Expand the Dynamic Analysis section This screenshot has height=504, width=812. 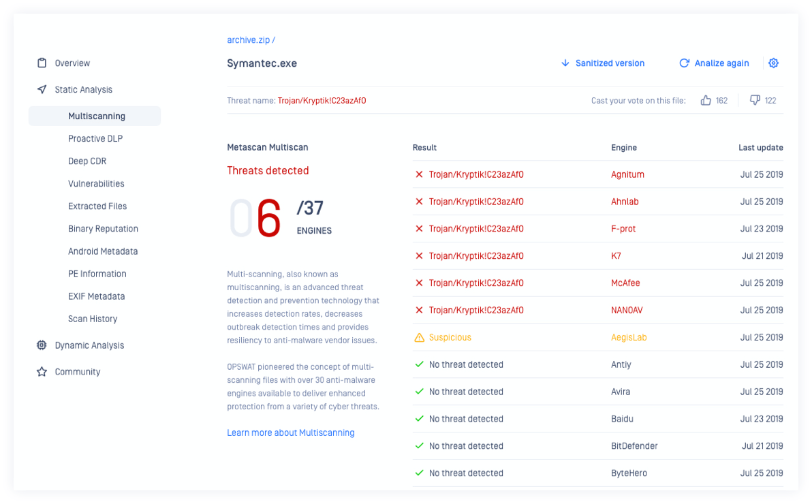(89, 345)
